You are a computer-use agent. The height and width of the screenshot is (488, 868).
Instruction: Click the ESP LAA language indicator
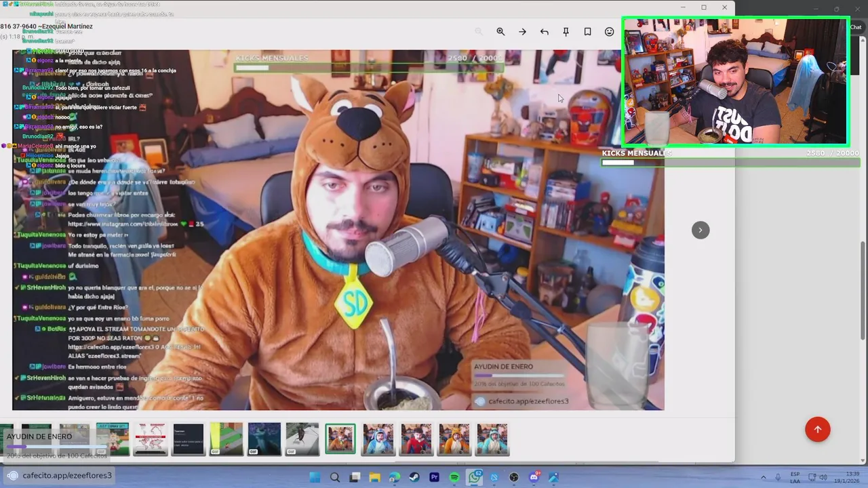[x=795, y=477]
